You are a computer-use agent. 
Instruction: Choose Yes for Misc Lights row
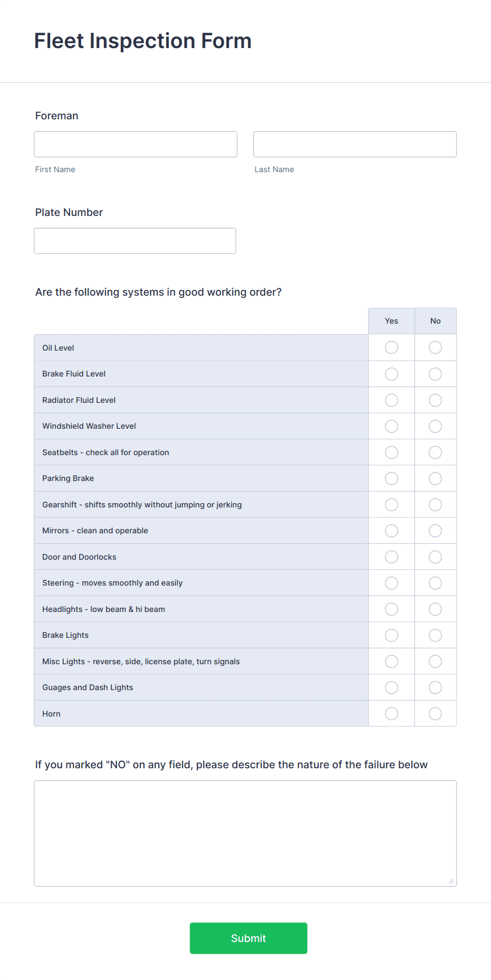(x=391, y=661)
